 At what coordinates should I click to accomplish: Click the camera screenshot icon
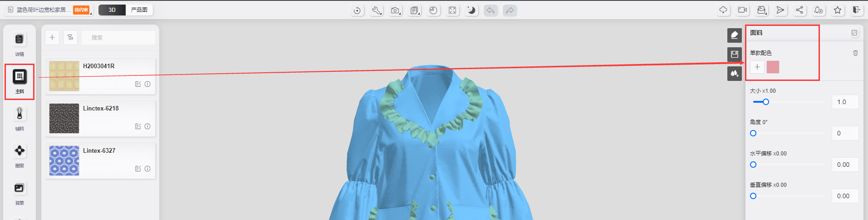click(x=395, y=10)
